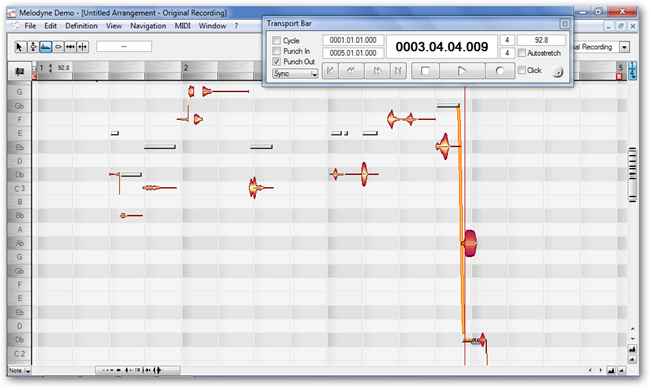Jump to end in Transport Bar
This screenshot has width=650, height=388.
[x=398, y=71]
